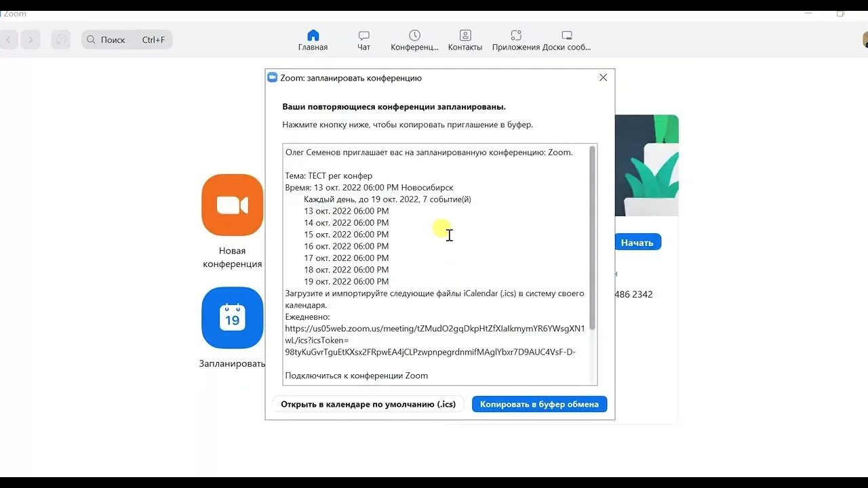This screenshot has width=868, height=488.
Task: Open the Конференции tab
Action: click(x=414, y=40)
